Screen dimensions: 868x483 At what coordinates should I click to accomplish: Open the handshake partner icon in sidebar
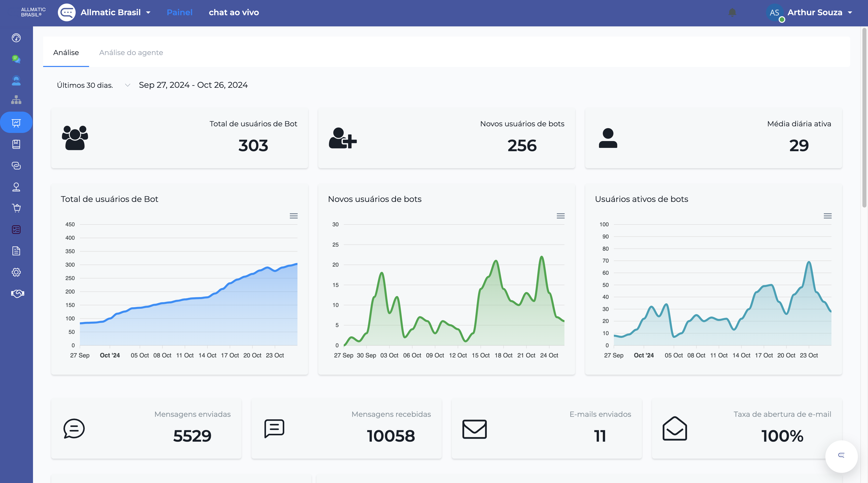click(x=17, y=293)
